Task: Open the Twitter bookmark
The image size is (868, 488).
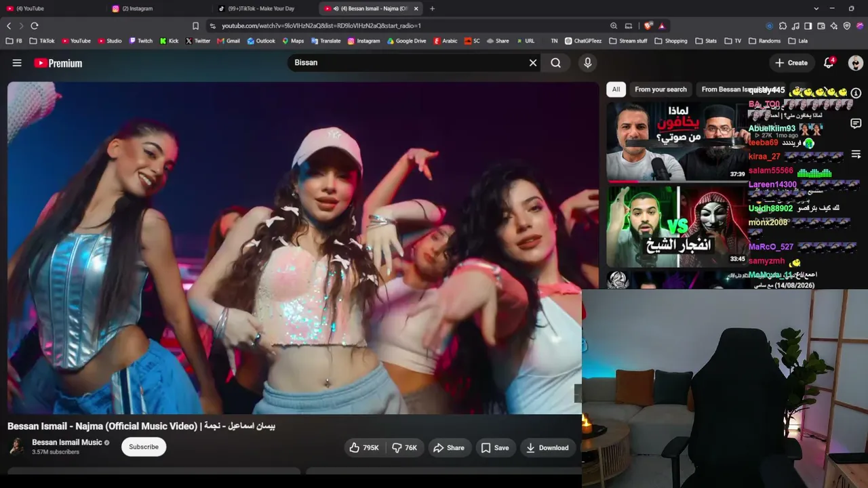Action: pos(198,41)
